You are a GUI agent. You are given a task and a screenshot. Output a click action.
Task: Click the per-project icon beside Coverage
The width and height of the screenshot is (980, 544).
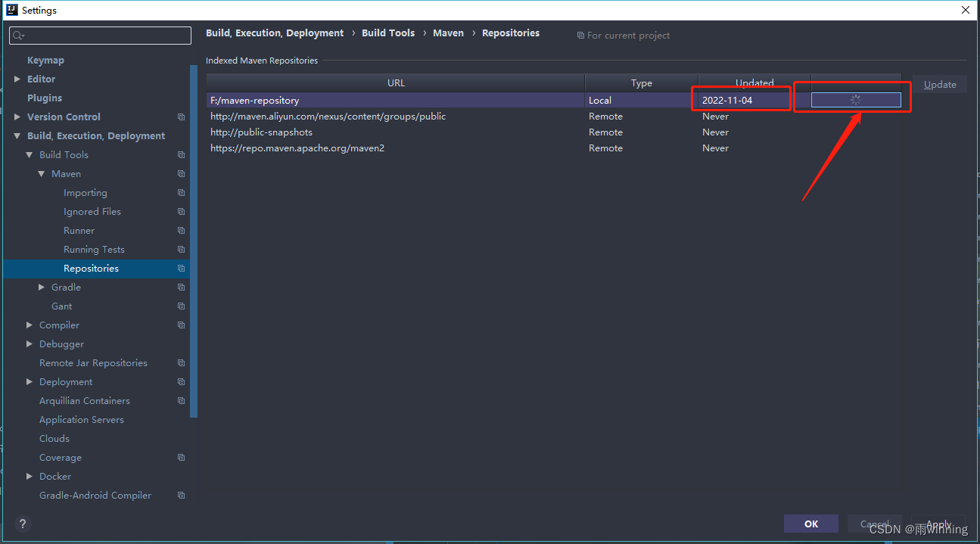pos(181,458)
